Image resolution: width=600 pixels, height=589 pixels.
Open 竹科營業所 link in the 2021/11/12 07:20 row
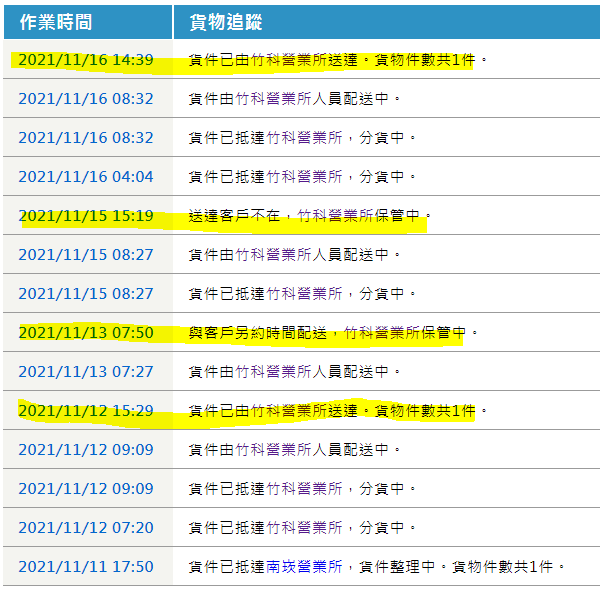(x=304, y=528)
